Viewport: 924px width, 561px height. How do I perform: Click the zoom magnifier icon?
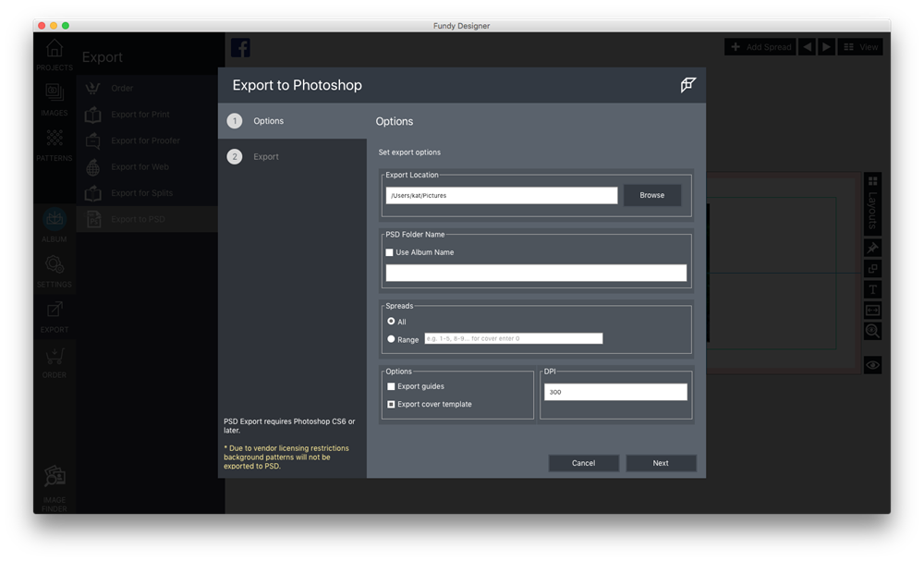(x=873, y=331)
